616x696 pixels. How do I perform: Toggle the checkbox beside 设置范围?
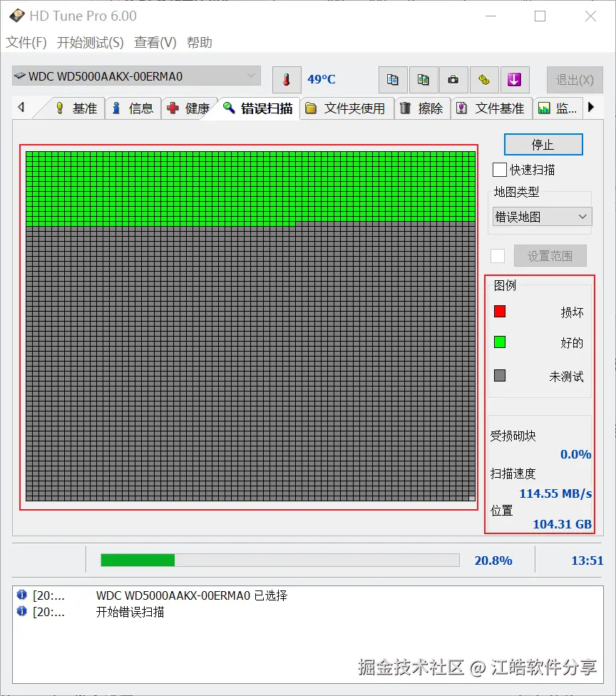click(498, 256)
